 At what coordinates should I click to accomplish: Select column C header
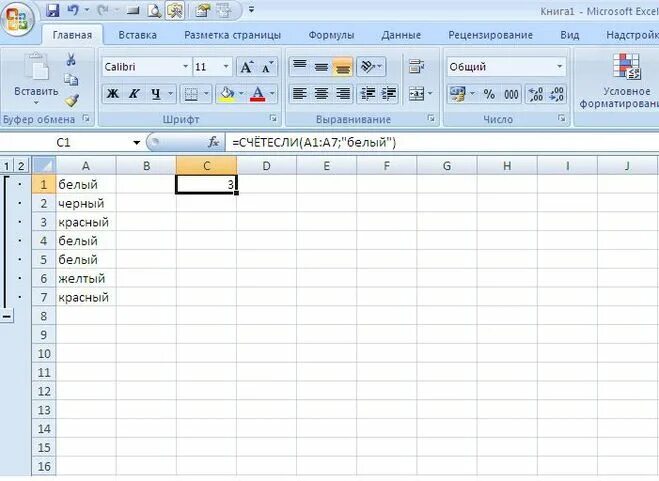point(206,166)
